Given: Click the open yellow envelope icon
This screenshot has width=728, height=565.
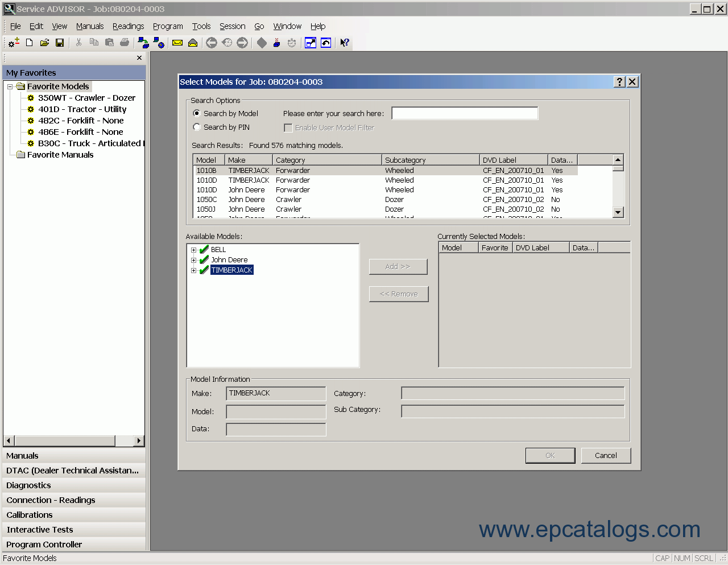Looking at the screenshot, I should point(193,43).
